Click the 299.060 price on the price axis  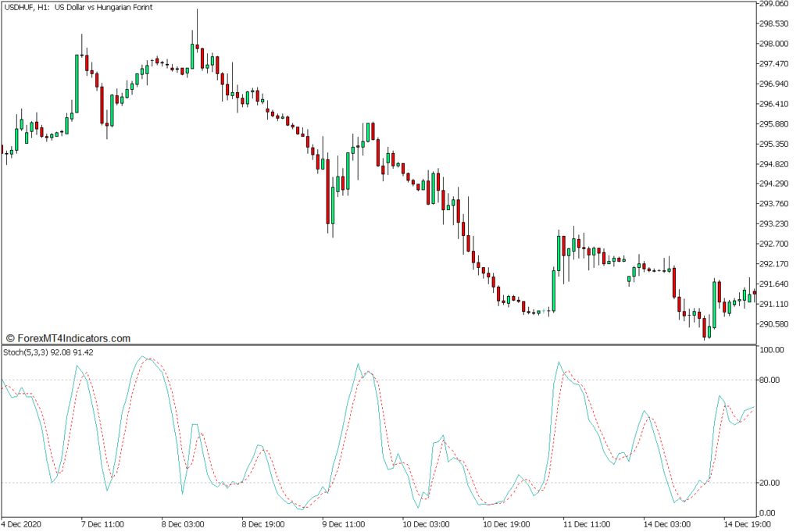[x=775, y=4]
